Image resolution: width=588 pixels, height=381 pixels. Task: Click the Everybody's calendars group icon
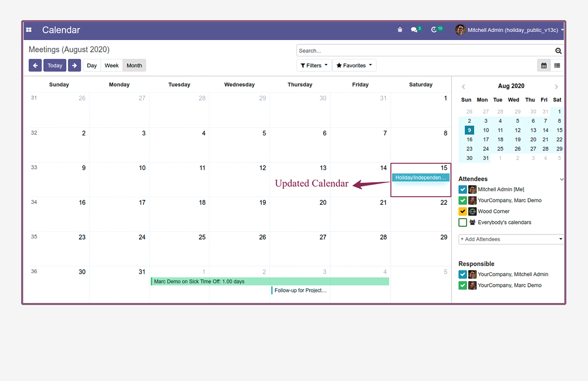point(473,222)
